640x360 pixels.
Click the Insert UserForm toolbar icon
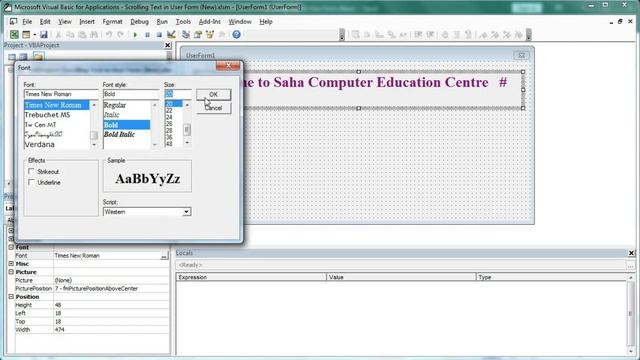[x=26, y=35]
